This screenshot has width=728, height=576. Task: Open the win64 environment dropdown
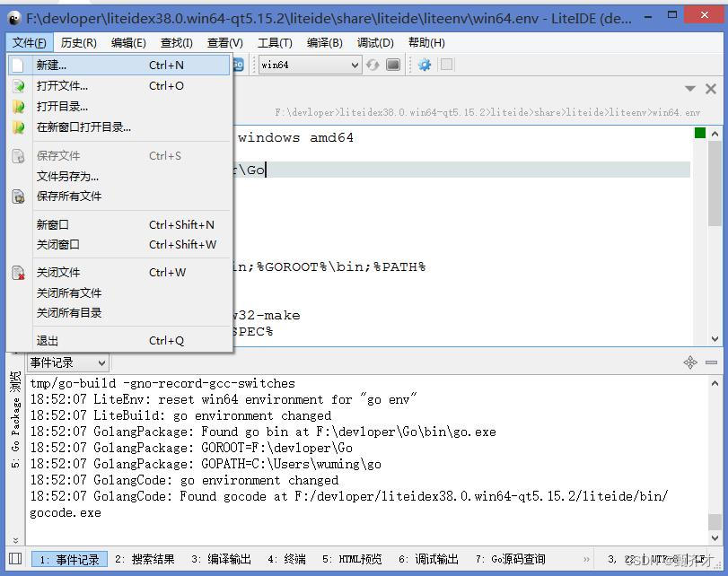pyautogui.click(x=310, y=65)
